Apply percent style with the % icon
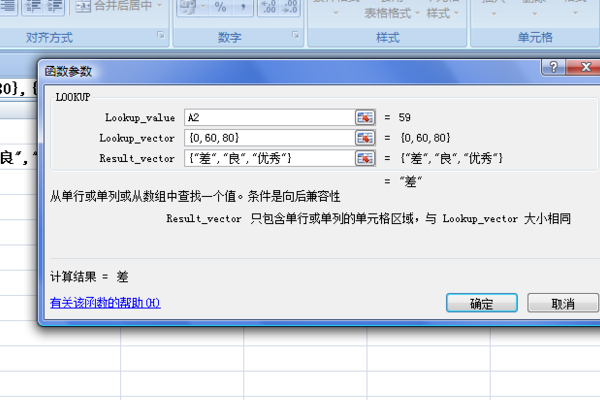600x400 pixels. click(x=221, y=7)
